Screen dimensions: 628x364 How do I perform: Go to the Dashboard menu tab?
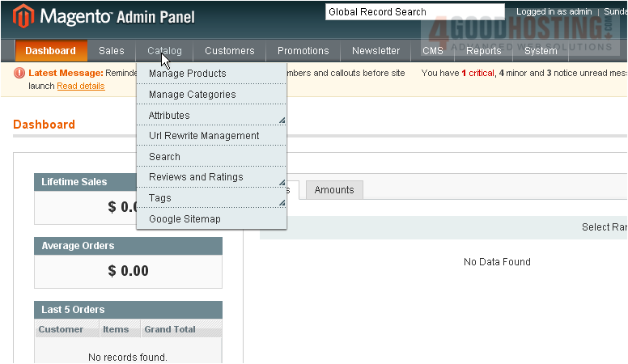tap(50, 51)
